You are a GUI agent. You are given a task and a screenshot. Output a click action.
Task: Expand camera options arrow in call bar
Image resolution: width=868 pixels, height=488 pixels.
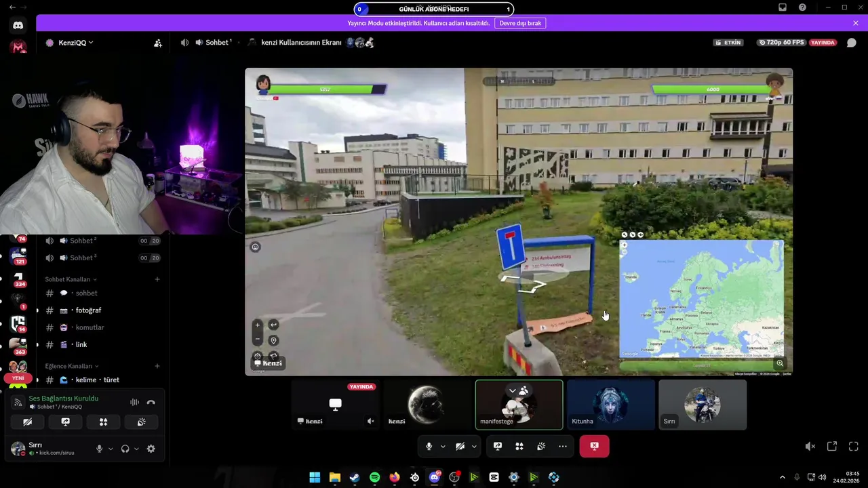point(474,446)
